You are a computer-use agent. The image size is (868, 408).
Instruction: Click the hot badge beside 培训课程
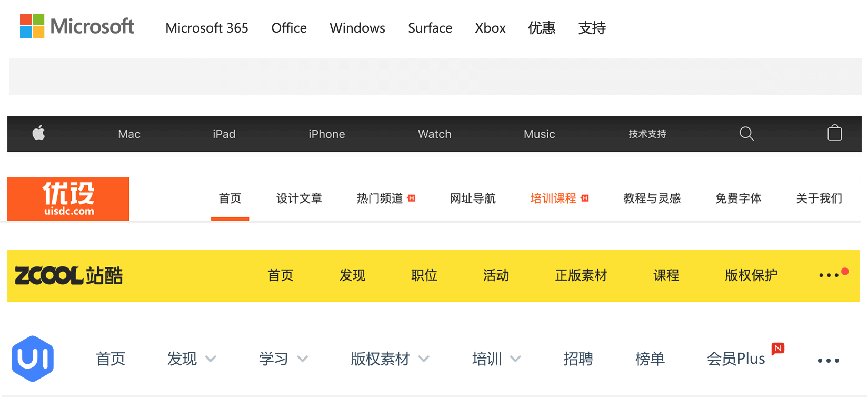[585, 198]
